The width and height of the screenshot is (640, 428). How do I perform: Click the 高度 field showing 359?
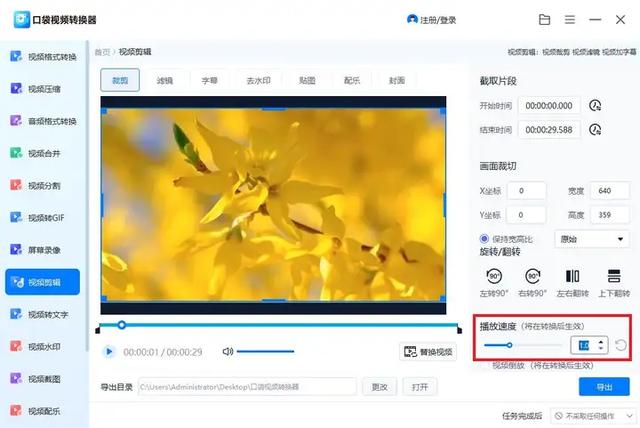click(609, 215)
